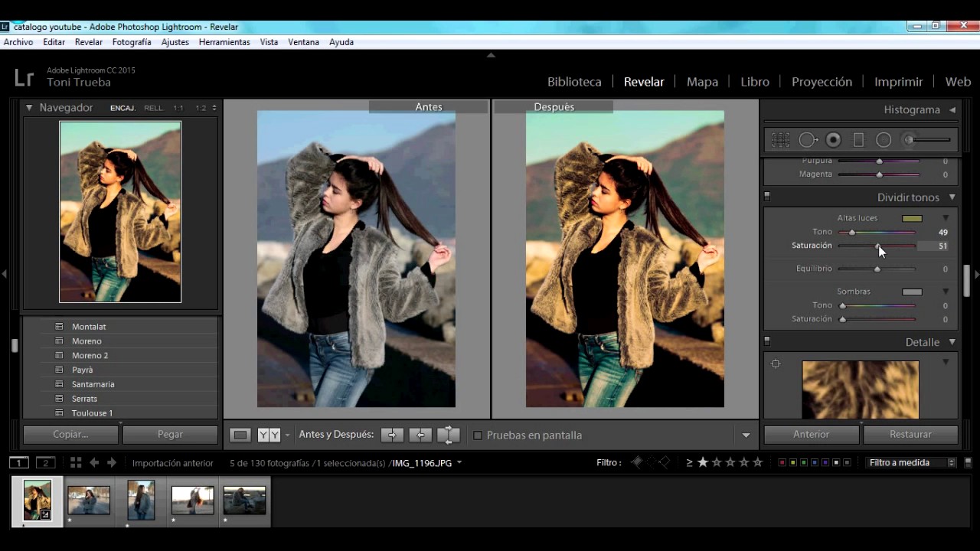This screenshot has width=980, height=551.
Task: Collapse the Dividir tonos panel
Action: pos(952,197)
